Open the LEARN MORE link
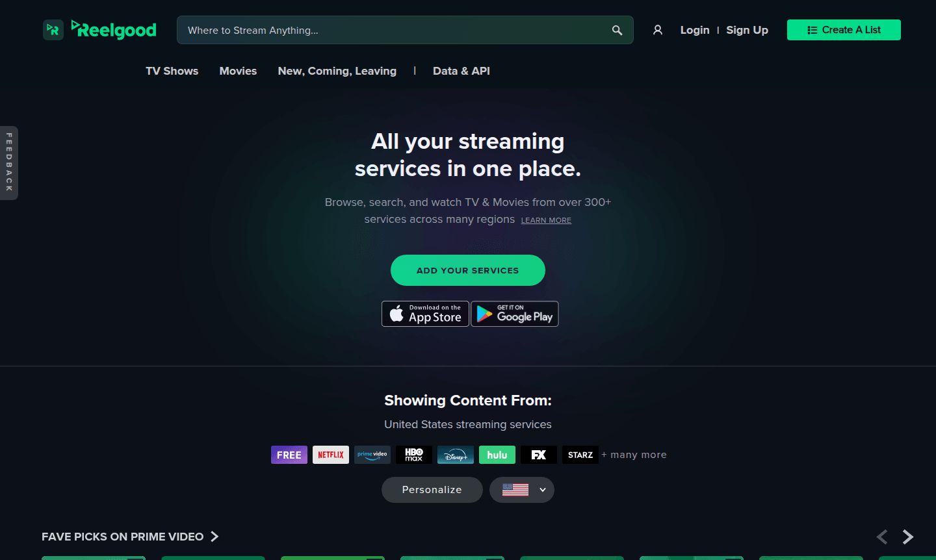936x560 pixels. click(546, 220)
